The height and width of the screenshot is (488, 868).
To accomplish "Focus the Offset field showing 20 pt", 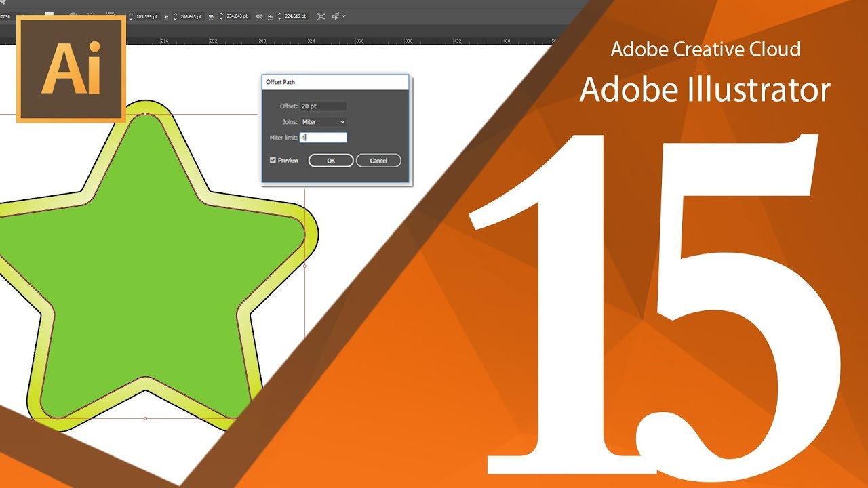I will coord(323,106).
